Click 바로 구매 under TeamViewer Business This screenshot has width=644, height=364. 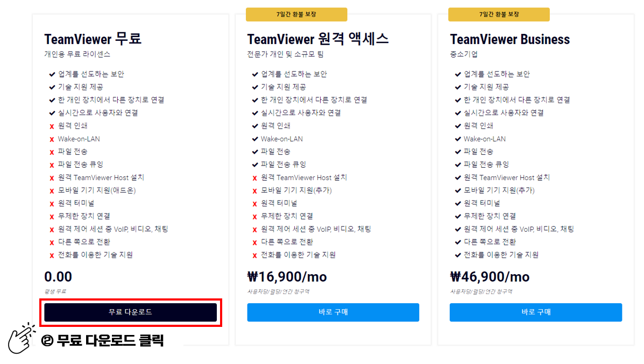(535, 312)
